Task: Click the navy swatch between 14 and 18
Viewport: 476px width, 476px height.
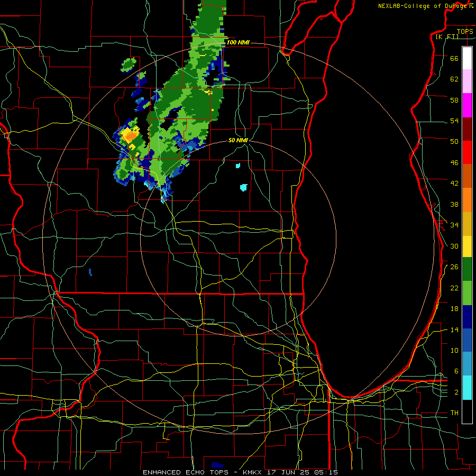Action: 467,317
